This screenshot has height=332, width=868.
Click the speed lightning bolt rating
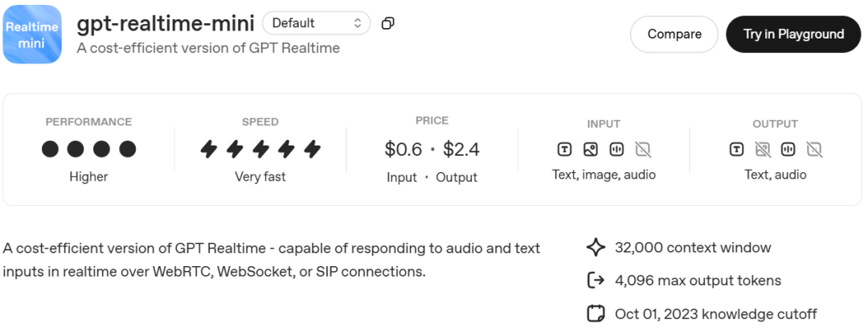(x=260, y=149)
